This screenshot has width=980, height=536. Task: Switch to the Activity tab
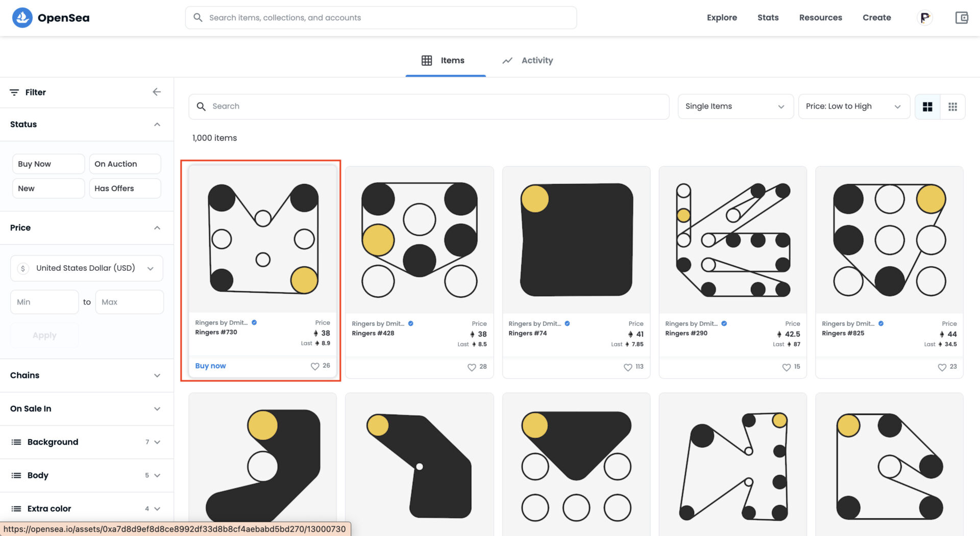528,60
